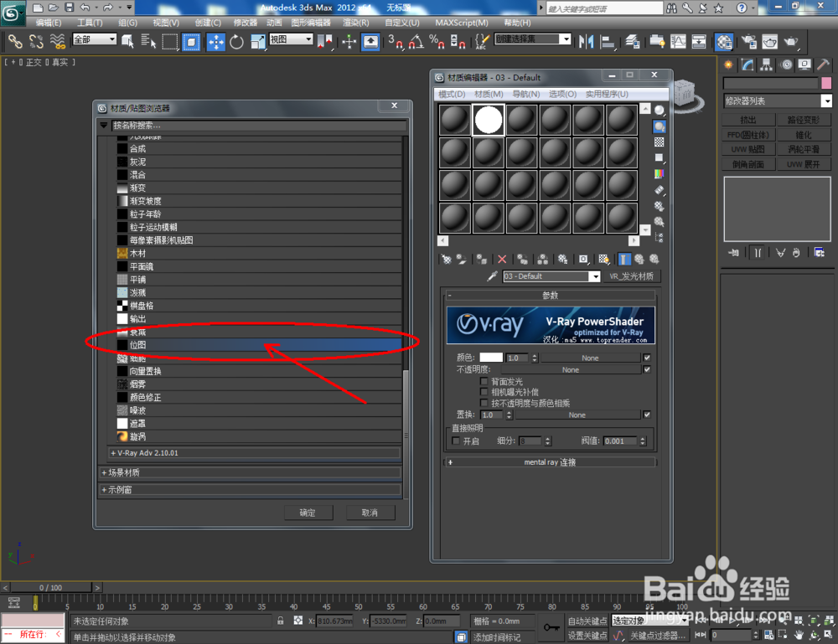Open the MAXScript(M) menu
Image resolution: width=838 pixels, height=644 pixels.
click(461, 23)
